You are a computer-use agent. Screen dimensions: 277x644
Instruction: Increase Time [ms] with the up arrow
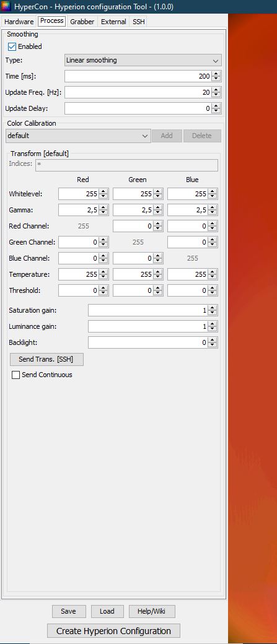(216, 74)
